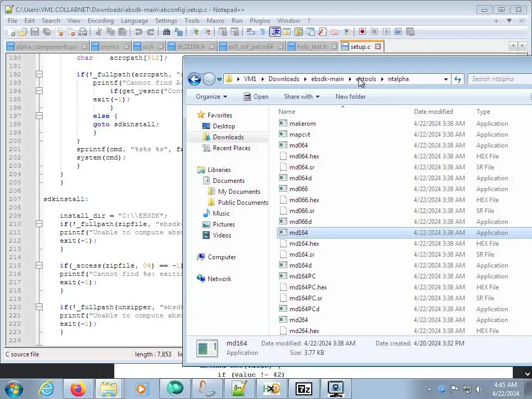Collapse the code fold at line 210
532x399 pixels.
pyautogui.click(x=39, y=223)
